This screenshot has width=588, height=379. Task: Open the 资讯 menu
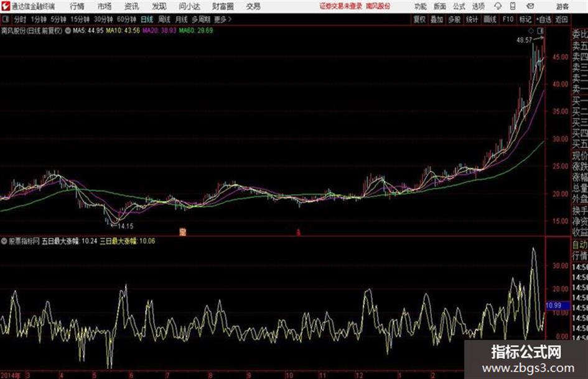tap(132, 6)
